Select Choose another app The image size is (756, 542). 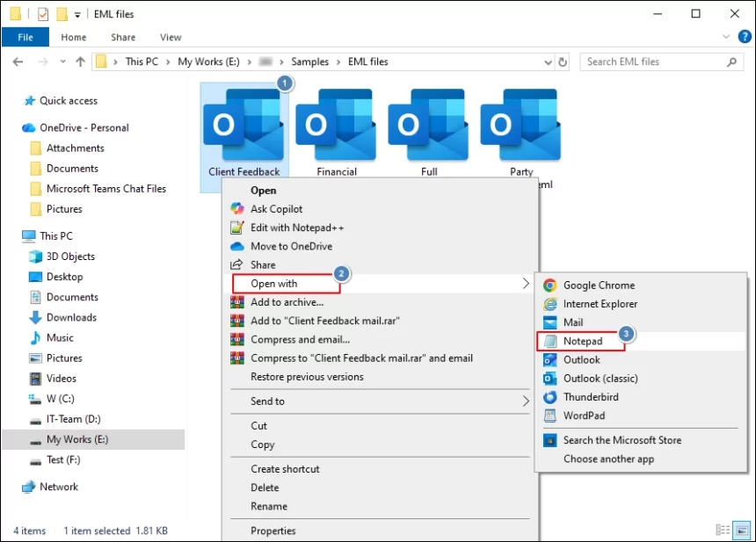tap(608, 459)
